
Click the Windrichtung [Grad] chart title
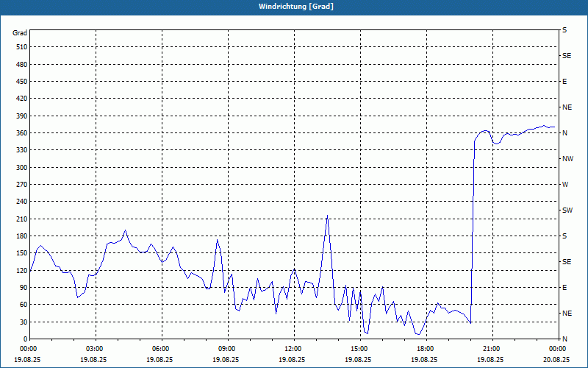tap(294, 7)
